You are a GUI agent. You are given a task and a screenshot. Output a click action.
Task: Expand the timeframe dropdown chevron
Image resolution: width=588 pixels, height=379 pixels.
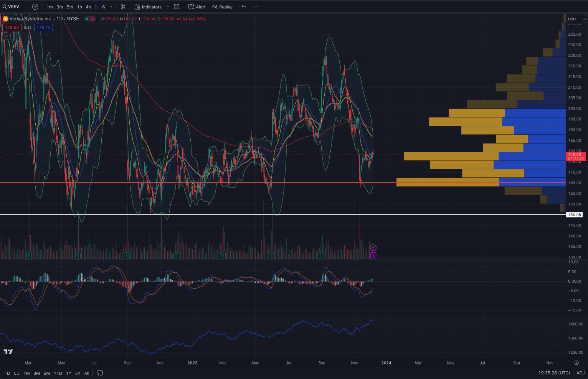click(x=111, y=7)
